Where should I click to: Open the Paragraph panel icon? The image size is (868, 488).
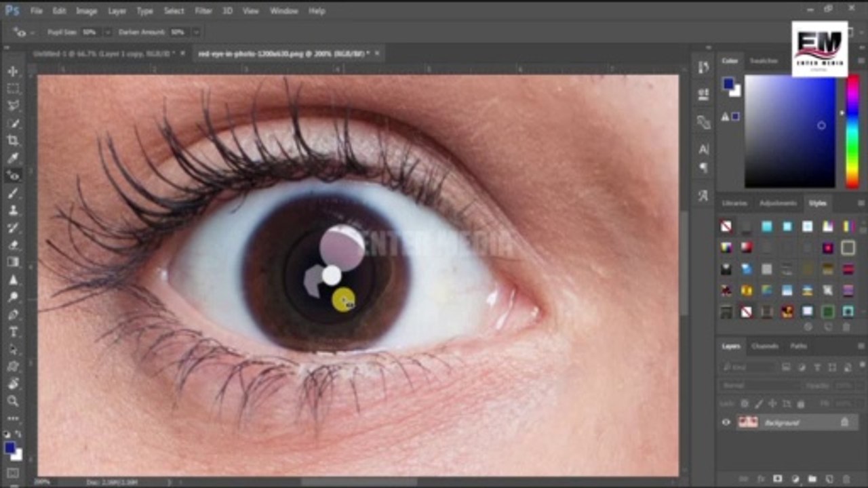point(703,167)
